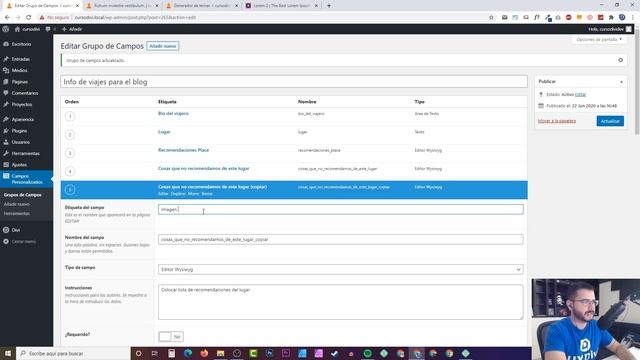Click the address bar URL
The height and width of the screenshot is (360, 640).
pyautogui.click(x=136, y=18)
